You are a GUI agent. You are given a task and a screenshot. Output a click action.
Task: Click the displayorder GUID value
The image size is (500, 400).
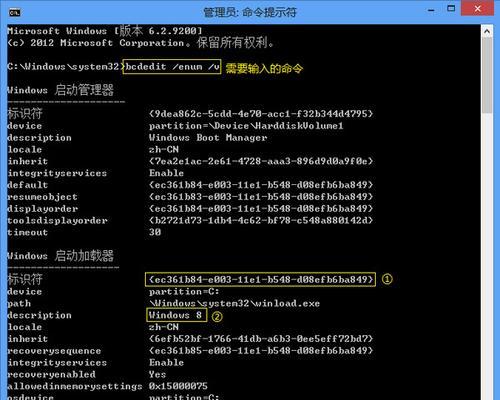pyautogui.click(x=261, y=209)
